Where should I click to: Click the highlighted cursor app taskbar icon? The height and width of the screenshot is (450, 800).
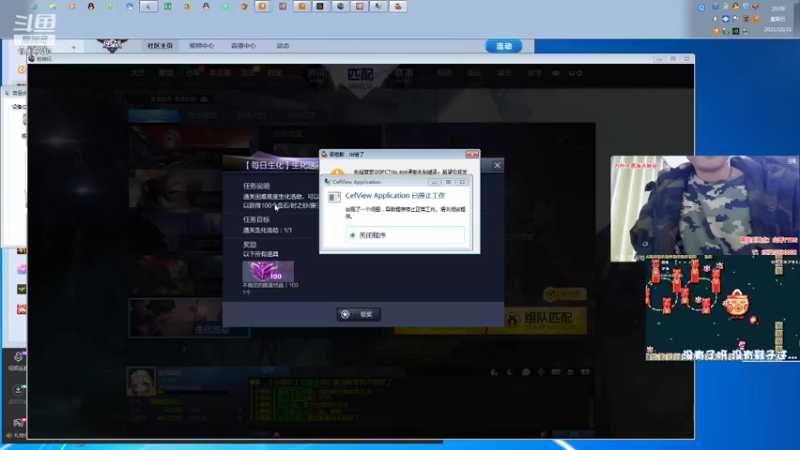point(148,6)
